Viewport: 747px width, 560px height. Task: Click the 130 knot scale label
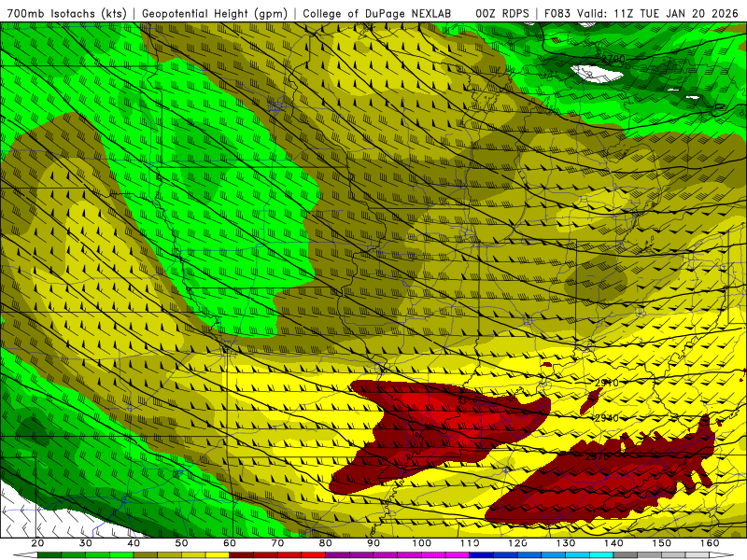click(566, 543)
